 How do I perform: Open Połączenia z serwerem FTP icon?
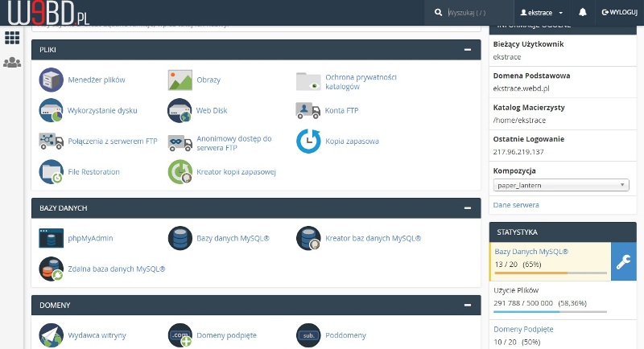pyautogui.click(x=51, y=141)
